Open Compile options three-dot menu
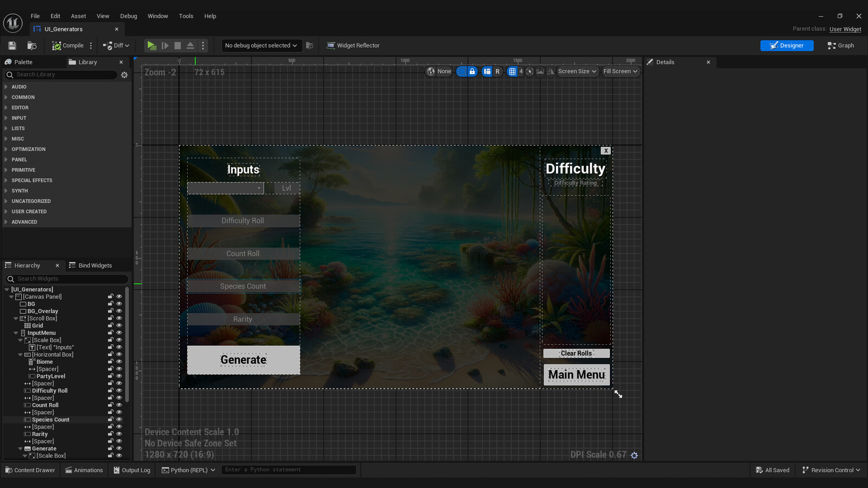Viewport: 868px width, 488px height. click(x=91, y=46)
